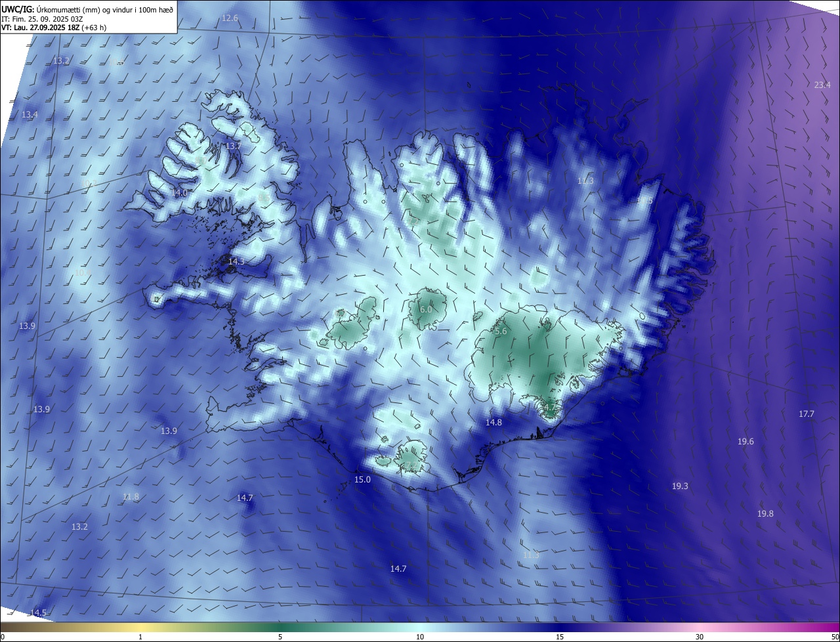The image size is (840, 642).
Task: Click the 6.0 value on the glacier
Action: click(425, 310)
